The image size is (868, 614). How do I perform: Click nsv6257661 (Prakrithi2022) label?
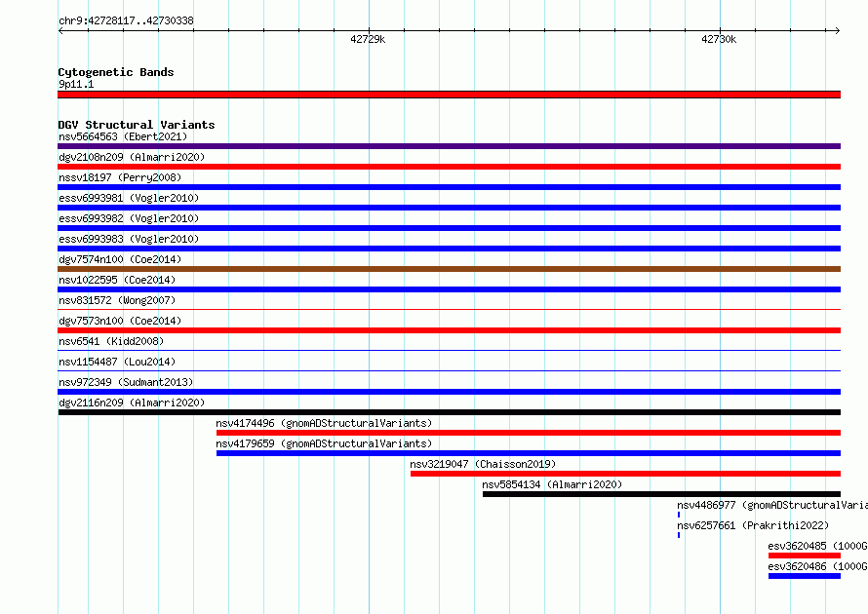(753, 525)
